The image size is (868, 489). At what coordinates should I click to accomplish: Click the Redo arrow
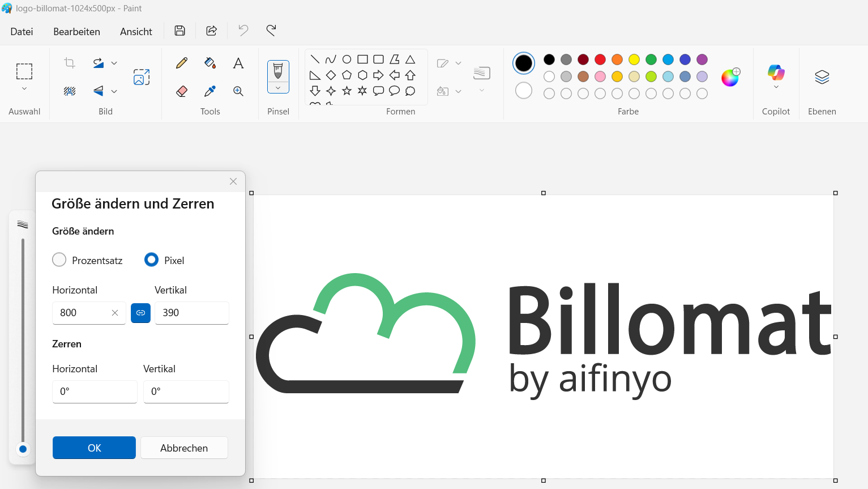click(271, 31)
